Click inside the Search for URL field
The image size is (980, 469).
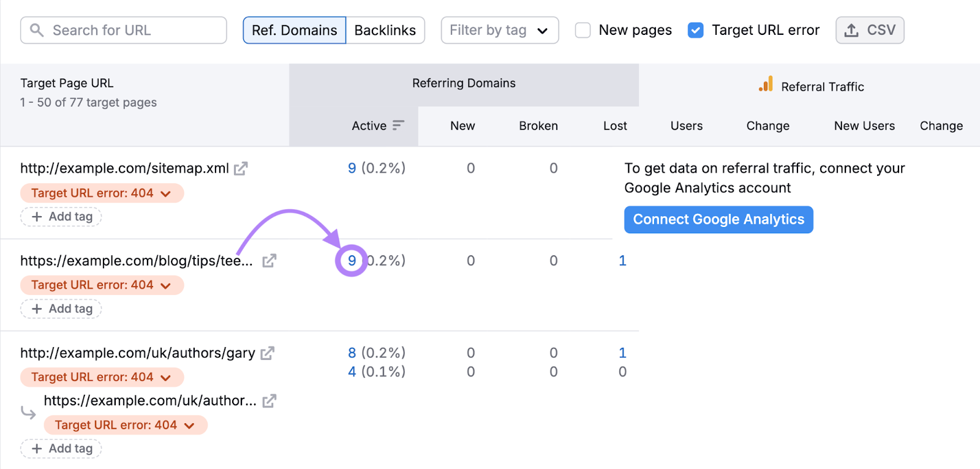pos(132,30)
